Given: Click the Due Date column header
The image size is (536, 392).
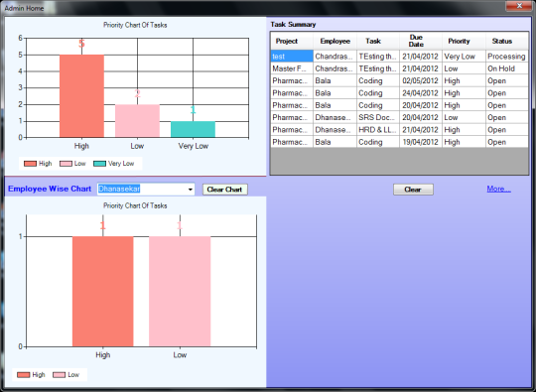Looking at the screenshot, I should 421,41.
